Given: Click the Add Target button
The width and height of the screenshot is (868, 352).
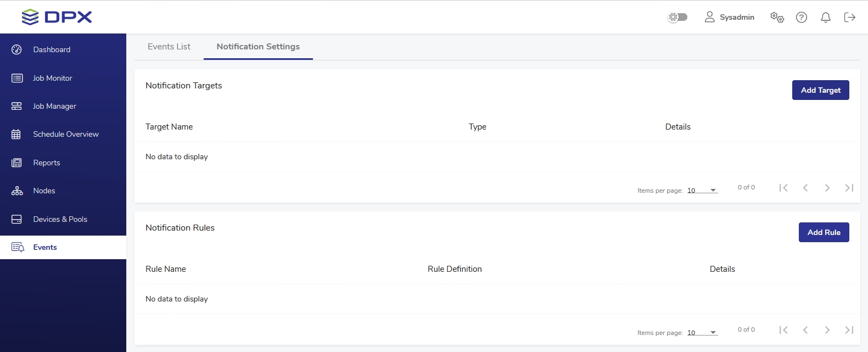Looking at the screenshot, I should click(x=820, y=90).
